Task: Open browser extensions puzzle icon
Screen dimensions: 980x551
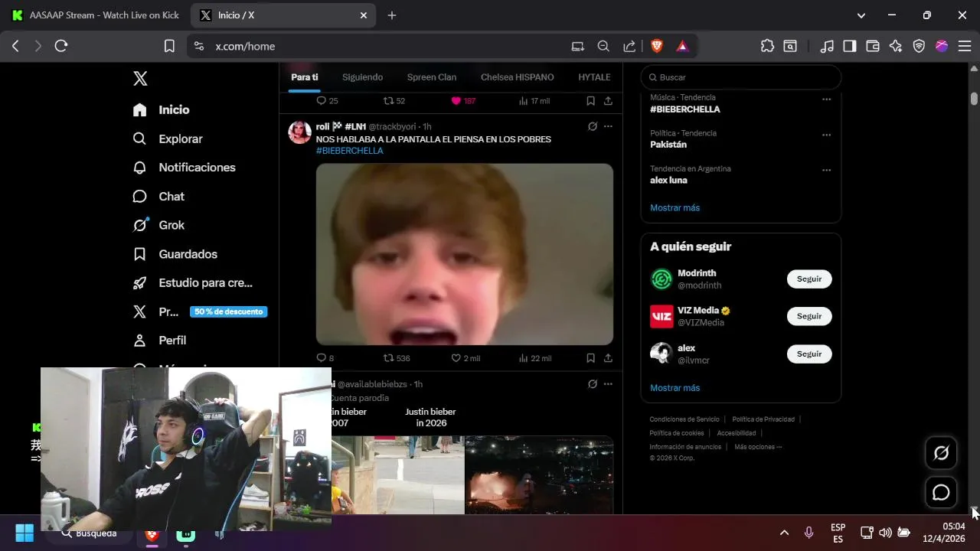Action: [767, 46]
